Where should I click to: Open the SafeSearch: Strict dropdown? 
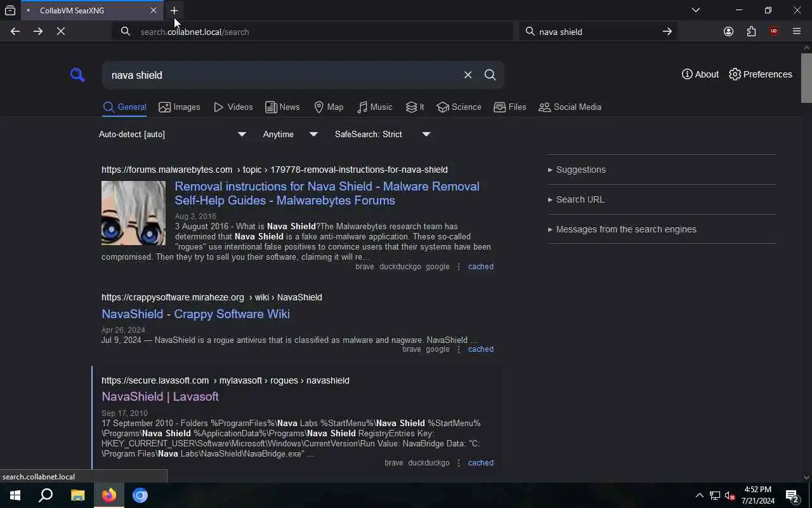(383, 134)
